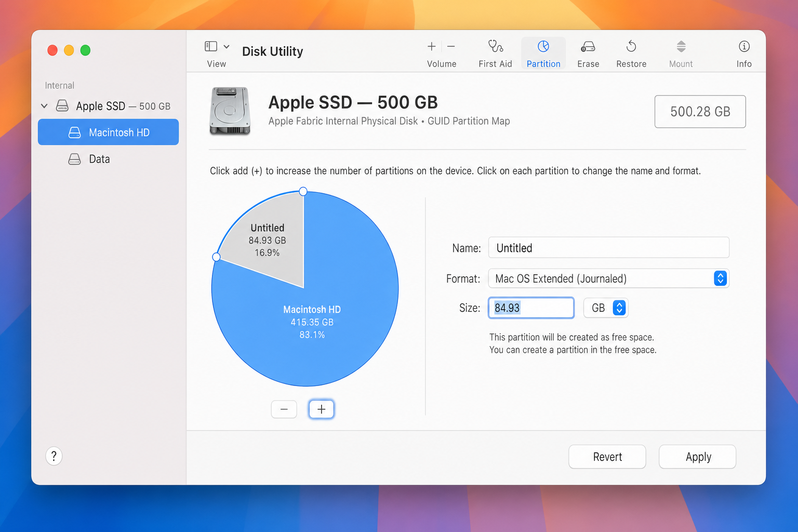Select the Partition toolbar icon
The height and width of the screenshot is (532, 798).
(x=543, y=46)
